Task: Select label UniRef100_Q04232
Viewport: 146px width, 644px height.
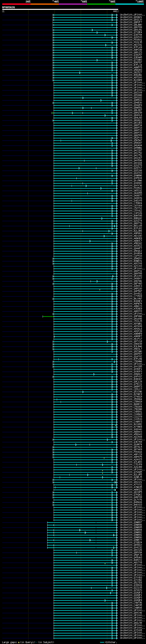Action: click(131, 547)
